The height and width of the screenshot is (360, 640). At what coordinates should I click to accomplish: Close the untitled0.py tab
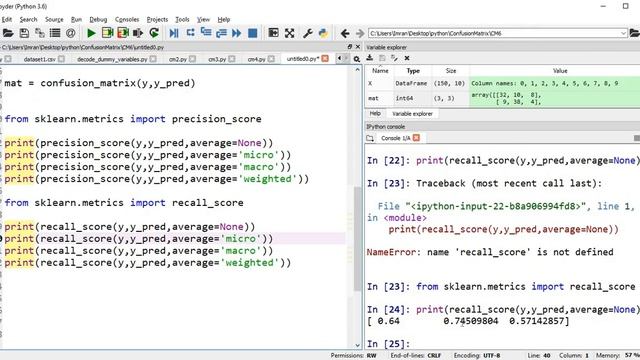[x=325, y=59]
